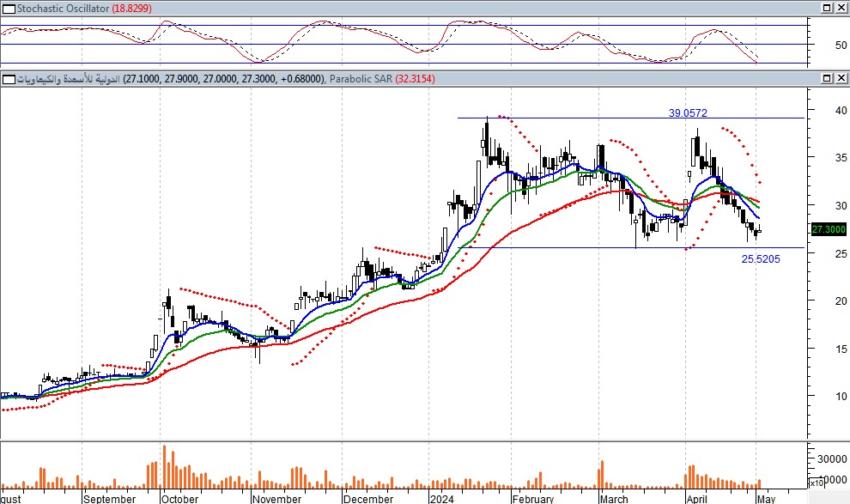The width and height of the screenshot is (850, 504).
Task: Click the Arabic stock name in title
Action: pos(69,79)
